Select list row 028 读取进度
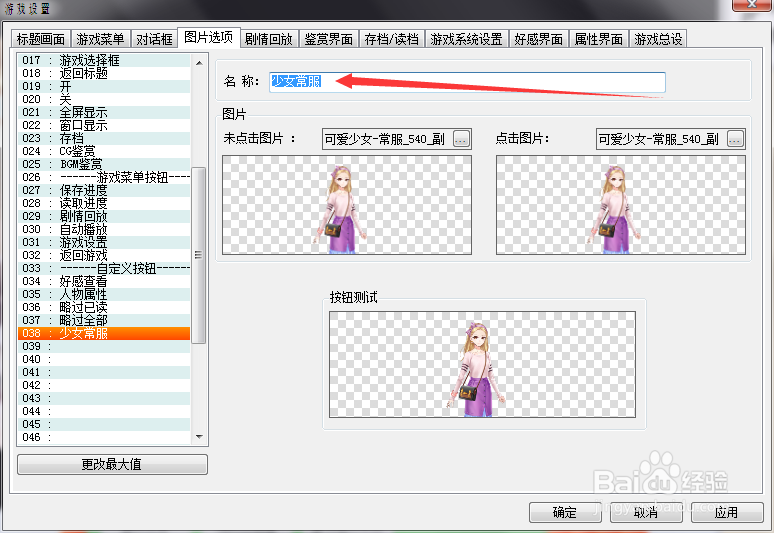Image resolution: width=774 pixels, height=533 pixels. (x=104, y=203)
